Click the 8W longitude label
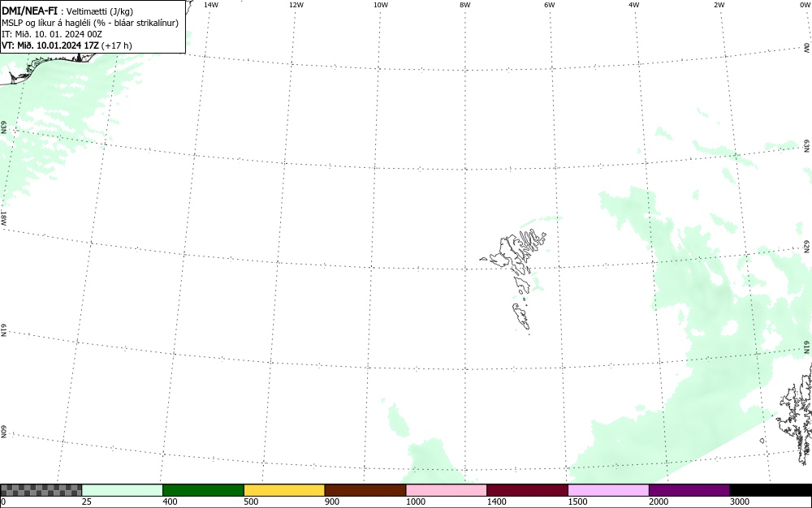The width and height of the screenshot is (812, 508). [465, 5]
